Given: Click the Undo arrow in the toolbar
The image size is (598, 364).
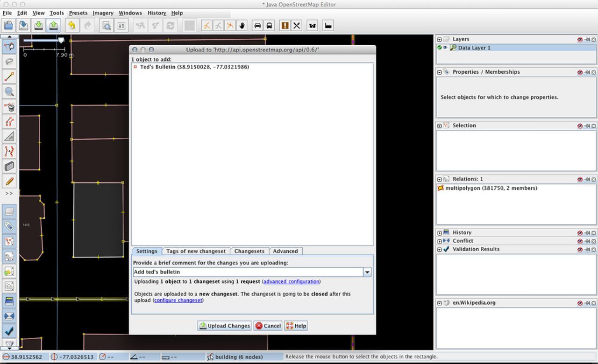Looking at the screenshot, I should pos(71,26).
